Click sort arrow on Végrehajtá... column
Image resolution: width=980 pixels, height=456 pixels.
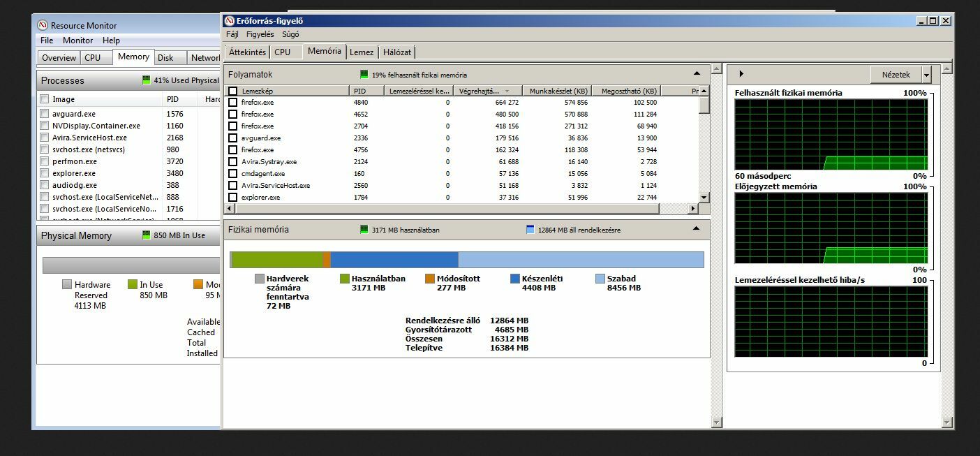tap(507, 91)
